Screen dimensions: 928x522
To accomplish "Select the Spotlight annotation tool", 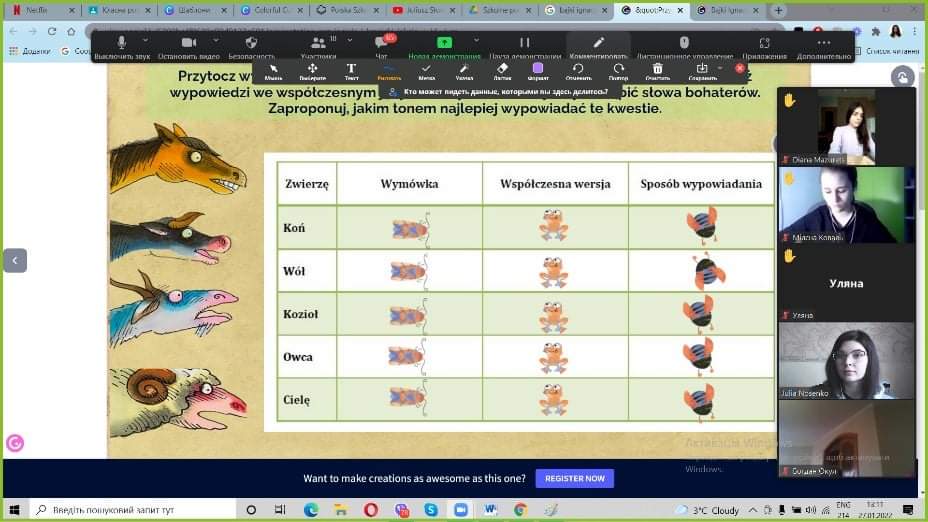I will click(x=464, y=72).
